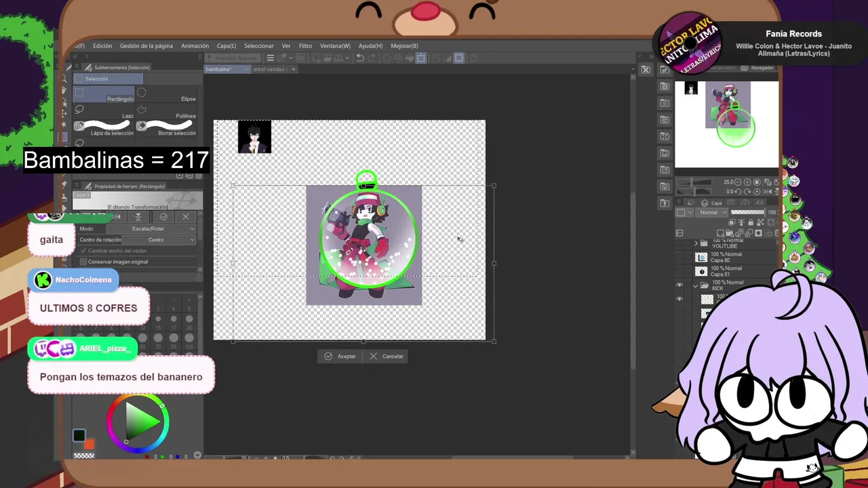Click the undo arrow in the command bar

[360, 58]
